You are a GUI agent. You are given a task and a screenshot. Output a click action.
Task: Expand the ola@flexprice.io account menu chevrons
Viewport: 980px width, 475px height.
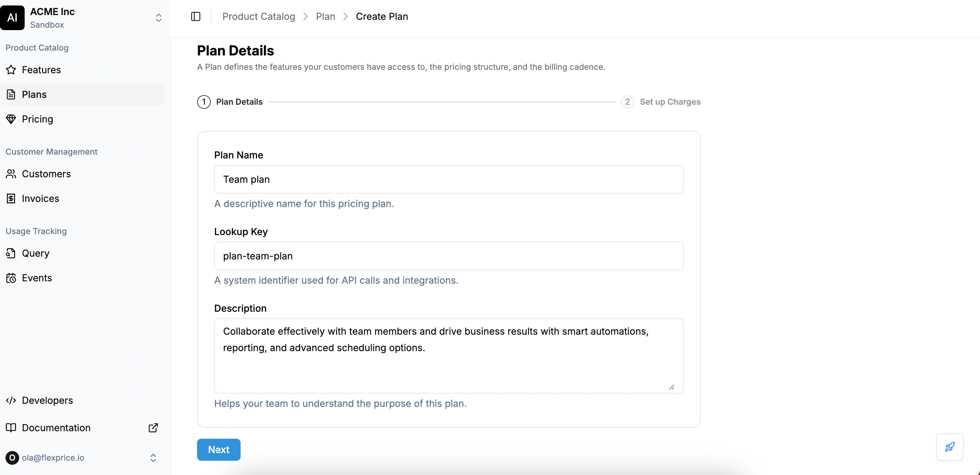pos(153,458)
